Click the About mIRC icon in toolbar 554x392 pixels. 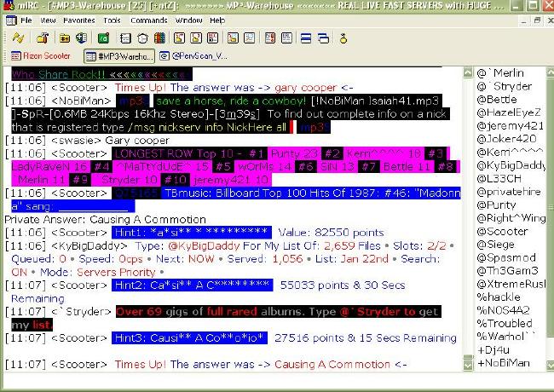(343, 38)
